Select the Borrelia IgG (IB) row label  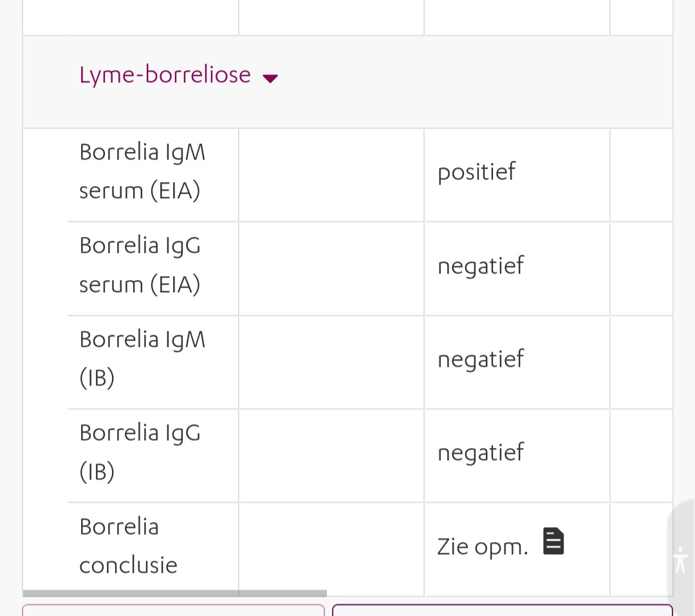pos(140,452)
